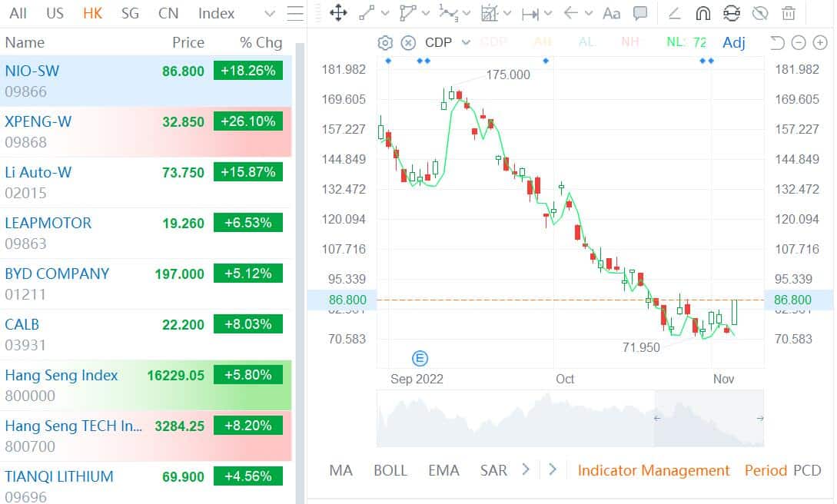
Task: Select the crosshair move tool
Action: point(337,13)
